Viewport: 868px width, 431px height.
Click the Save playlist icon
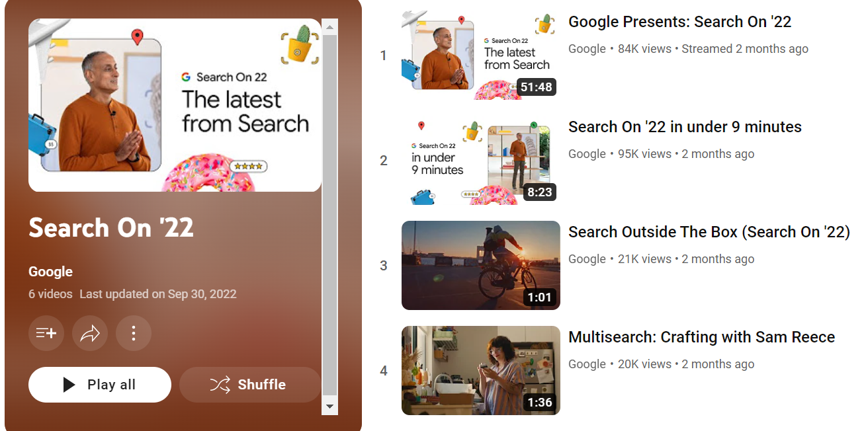[x=46, y=333]
